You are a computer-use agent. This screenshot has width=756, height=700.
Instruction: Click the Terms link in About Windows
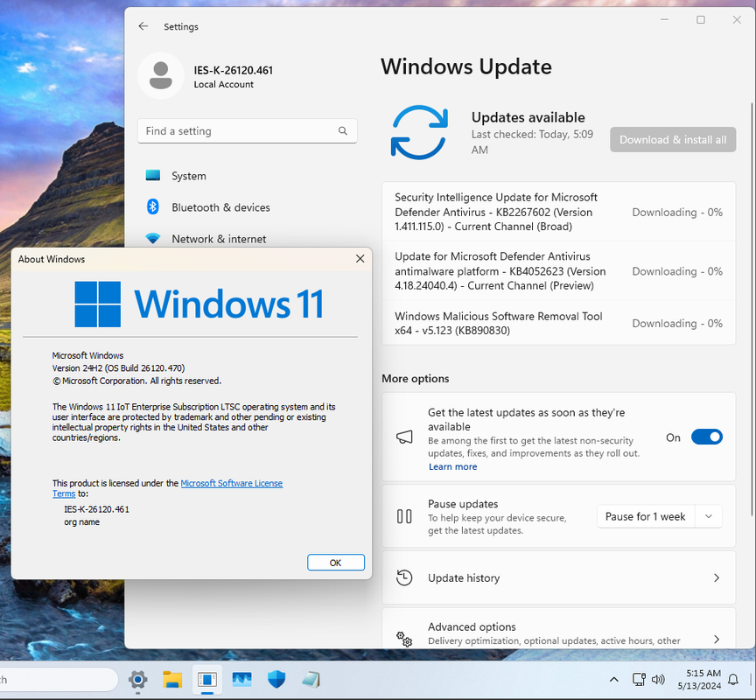coord(64,493)
